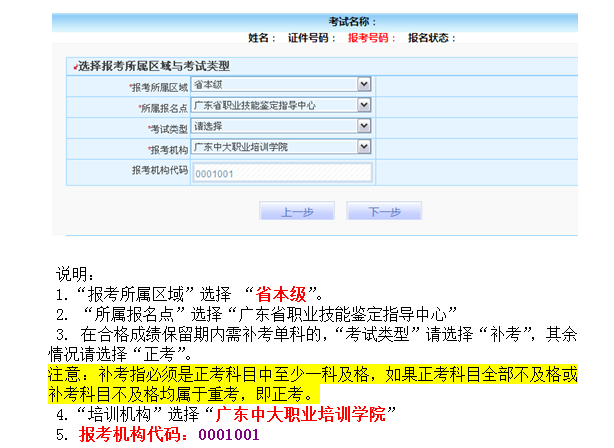614x448 pixels.
Task: Click the 考试类型 field label
Action: point(168,129)
